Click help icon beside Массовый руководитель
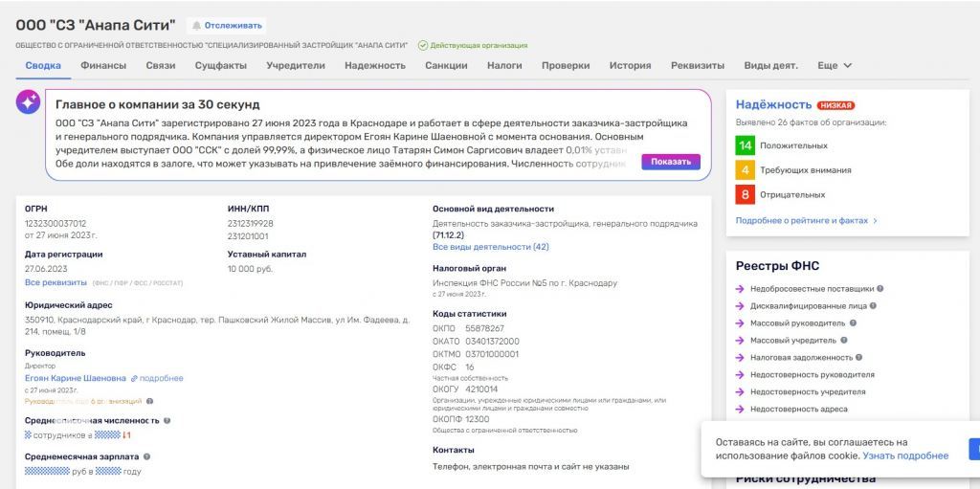 coord(853,322)
